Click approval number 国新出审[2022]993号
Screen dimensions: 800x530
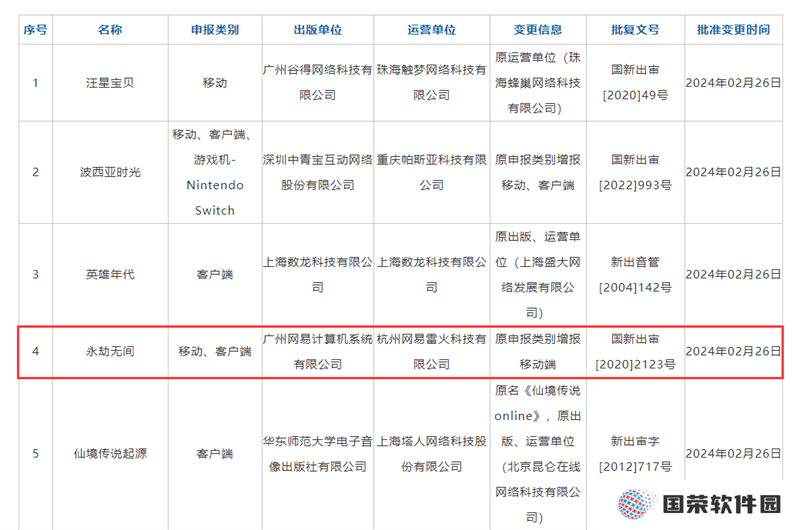pyautogui.click(x=635, y=172)
